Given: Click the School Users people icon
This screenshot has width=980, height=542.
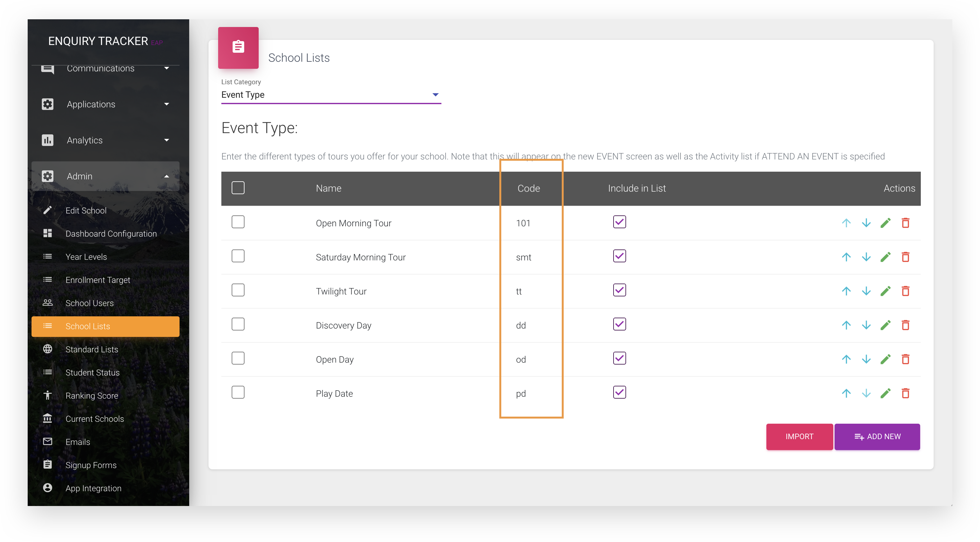Looking at the screenshot, I should point(48,303).
